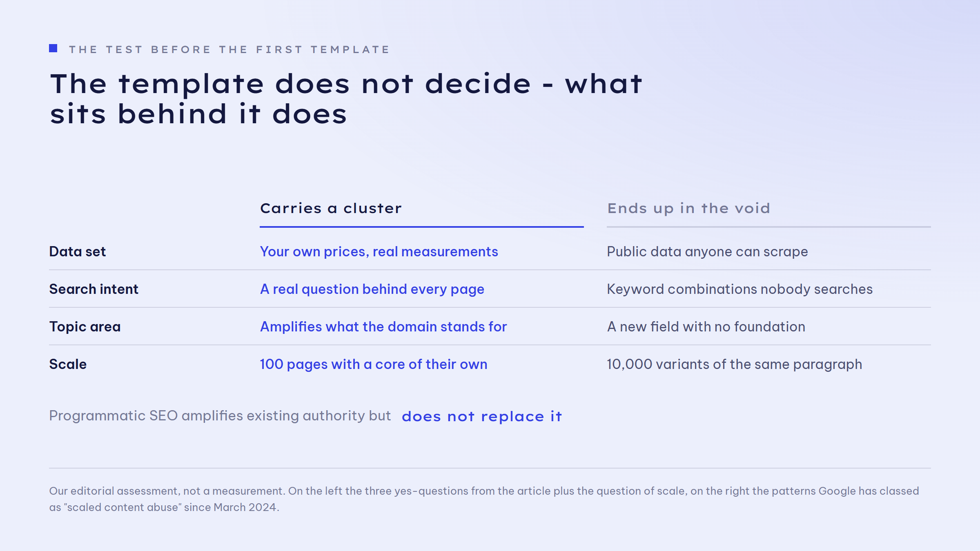
Task: Click 'Programmatic SEO amplifies existing authority' sentence
Action: coord(220,416)
